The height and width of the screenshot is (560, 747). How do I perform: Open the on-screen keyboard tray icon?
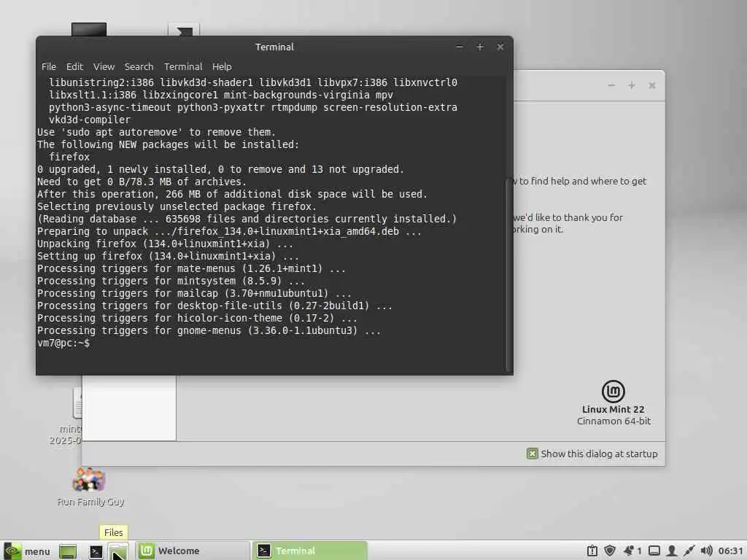(654, 551)
